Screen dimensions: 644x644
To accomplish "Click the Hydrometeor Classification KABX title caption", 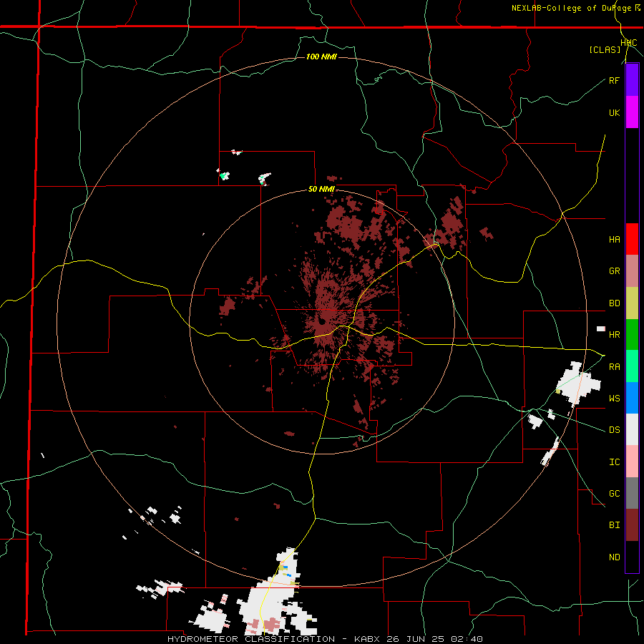I will pyautogui.click(x=325, y=639).
